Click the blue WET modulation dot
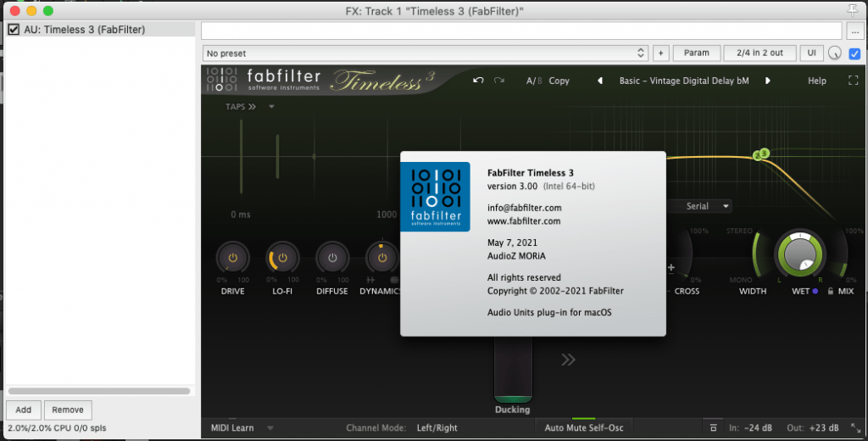Image resolution: width=868 pixels, height=441 pixels. coord(815,291)
